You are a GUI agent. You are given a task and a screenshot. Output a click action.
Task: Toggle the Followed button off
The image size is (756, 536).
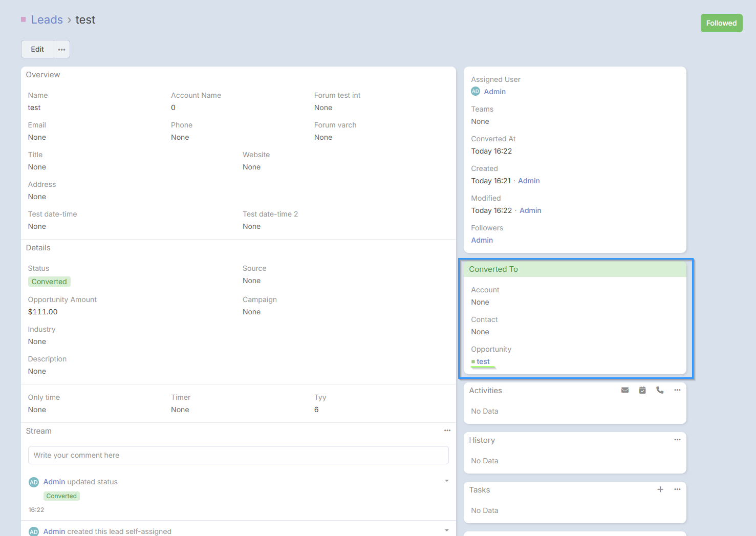(721, 23)
